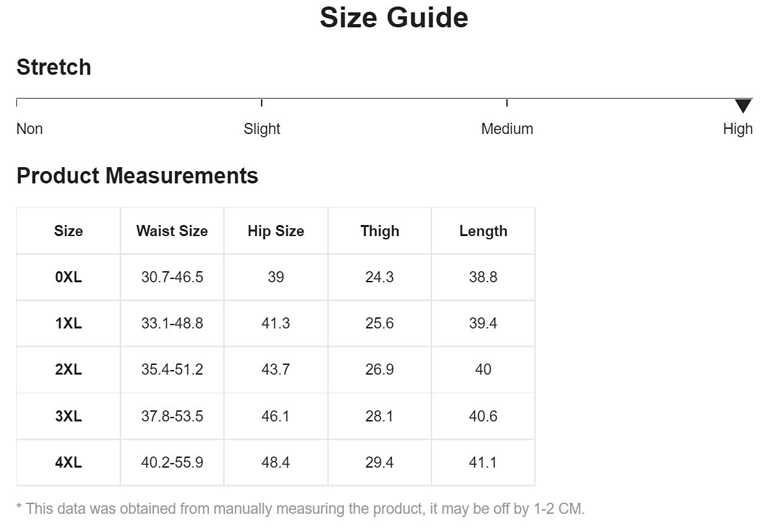Viewport: 762px width, 532px height.
Task: Click the 38.8 length cell
Action: (483, 277)
